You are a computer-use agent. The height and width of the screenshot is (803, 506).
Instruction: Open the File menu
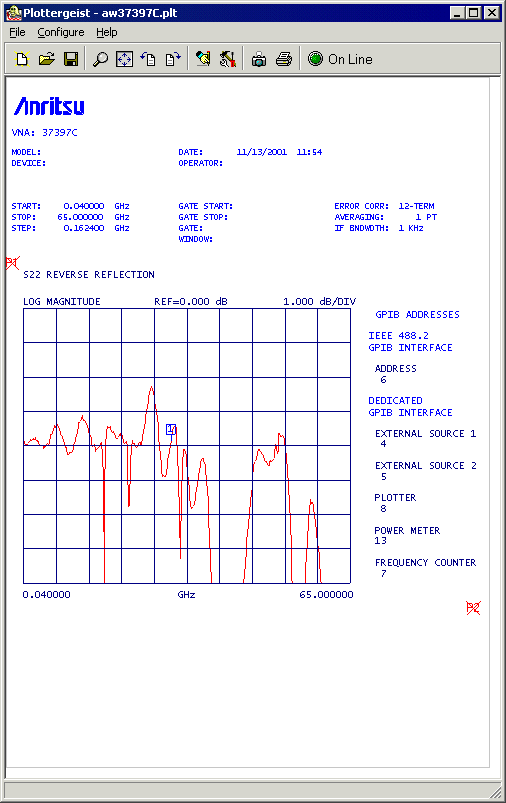[x=17, y=32]
